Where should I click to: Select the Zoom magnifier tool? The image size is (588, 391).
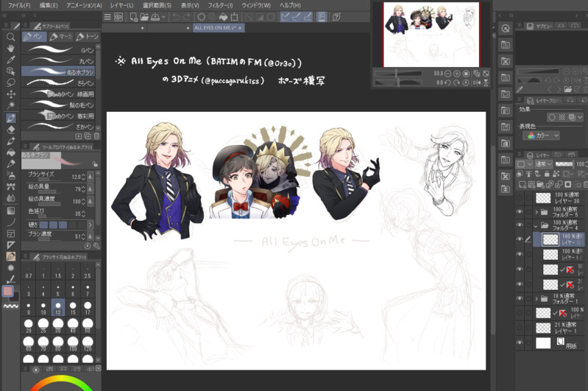click(x=10, y=37)
